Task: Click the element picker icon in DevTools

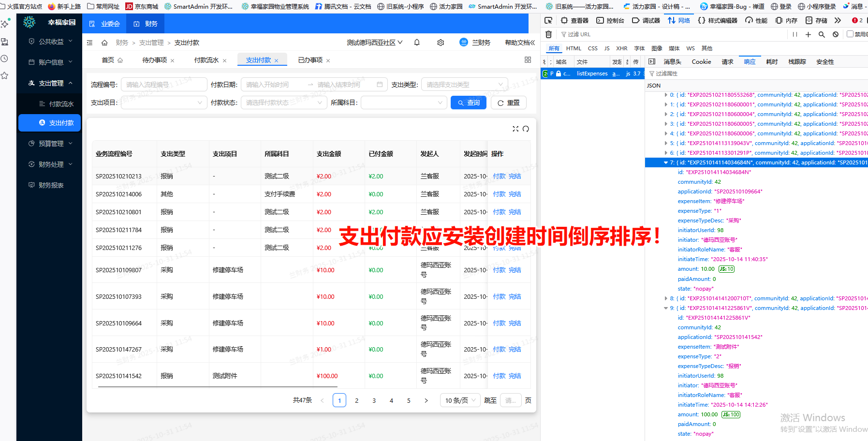Action: 548,20
